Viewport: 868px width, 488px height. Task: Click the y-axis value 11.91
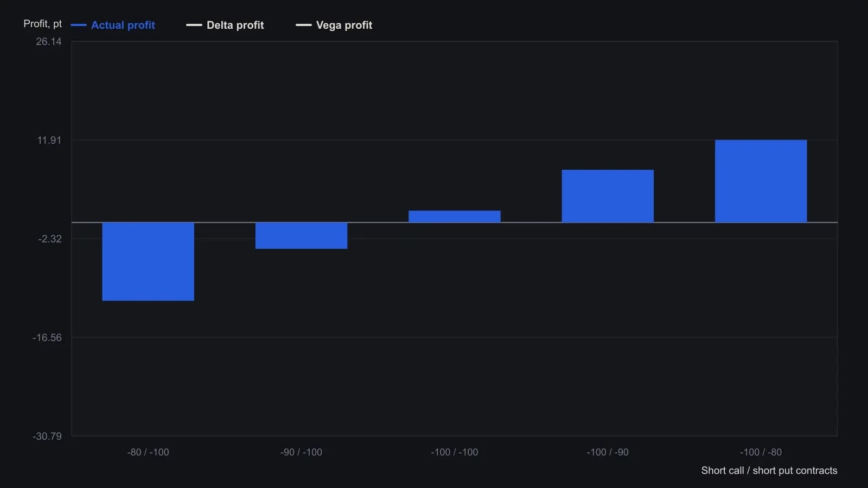click(x=49, y=140)
